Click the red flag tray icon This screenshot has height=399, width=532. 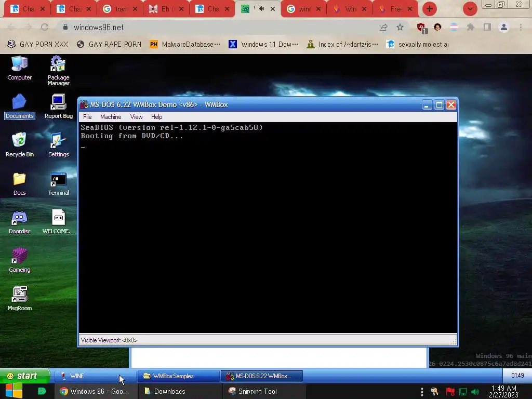click(x=450, y=392)
